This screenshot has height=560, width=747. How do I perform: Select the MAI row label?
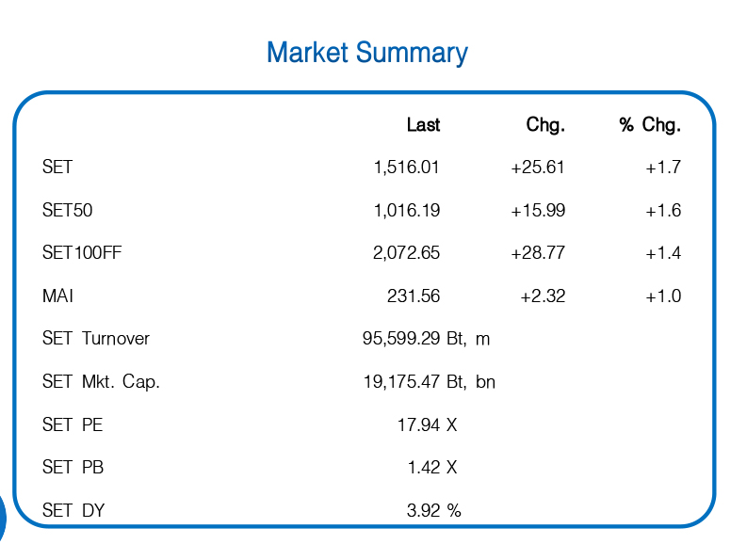tap(57, 296)
